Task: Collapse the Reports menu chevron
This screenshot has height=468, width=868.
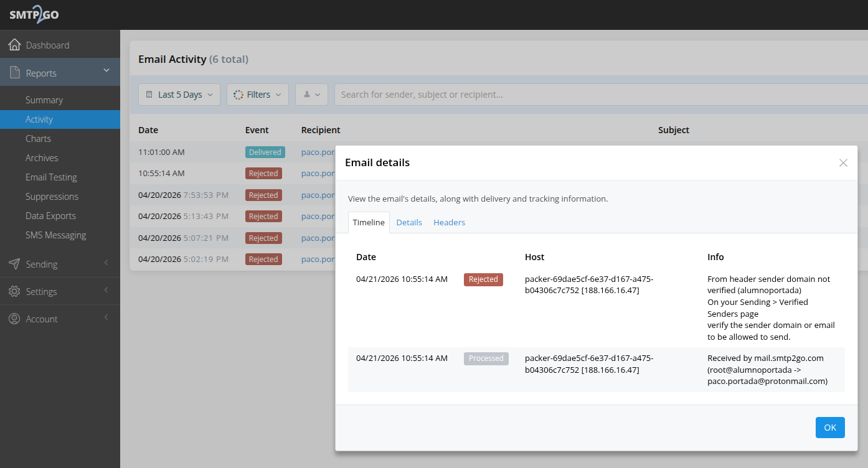Action: [x=106, y=71]
